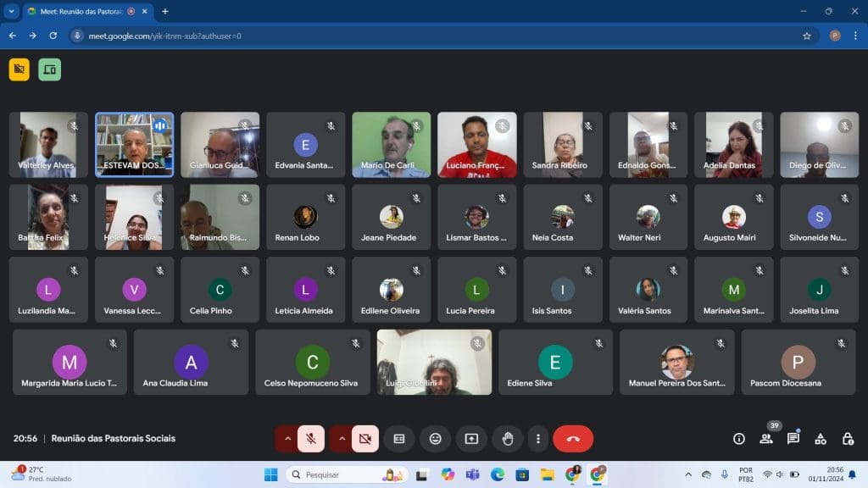Show the participants list

coord(766,439)
